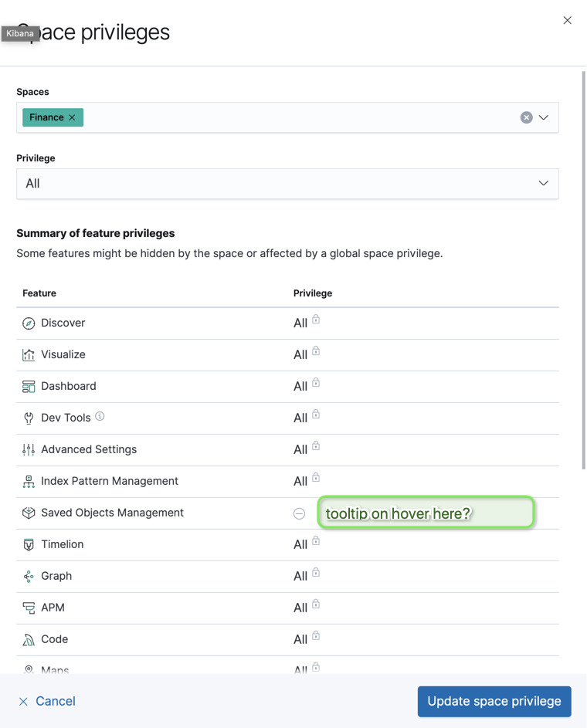Viewport: 587px width, 728px height.
Task: Open the Privilege dropdown
Action: pos(287,184)
